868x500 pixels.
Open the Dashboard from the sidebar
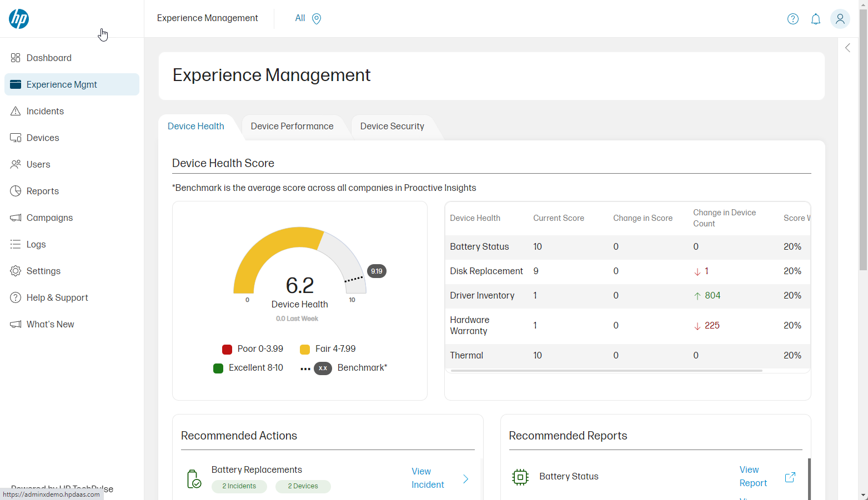(x=49, y=58)
